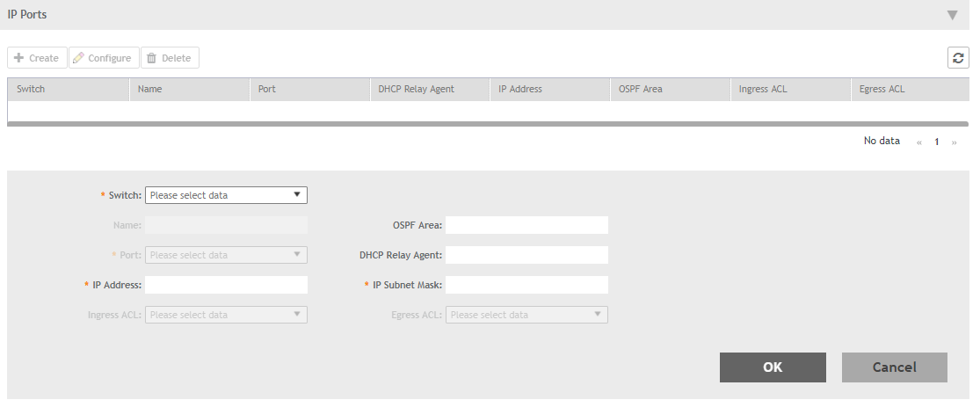Click the next page double-arrow

pos(954,142)
